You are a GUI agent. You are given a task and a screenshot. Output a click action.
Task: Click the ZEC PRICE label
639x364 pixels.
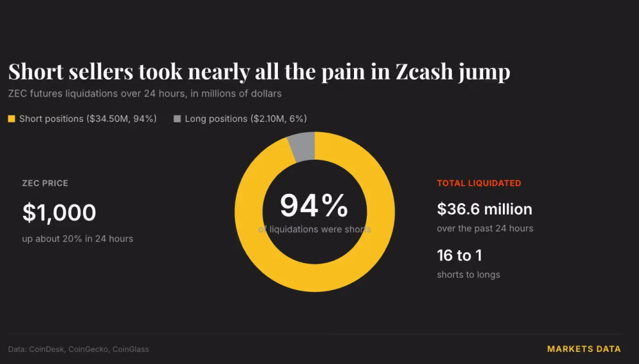45,183
